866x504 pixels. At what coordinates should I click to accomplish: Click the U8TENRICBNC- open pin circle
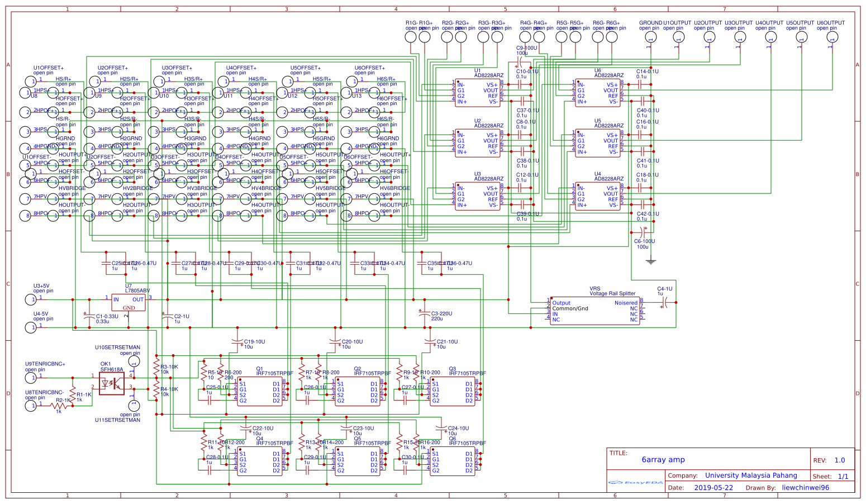pyautogui.click(x=30, y=406)
